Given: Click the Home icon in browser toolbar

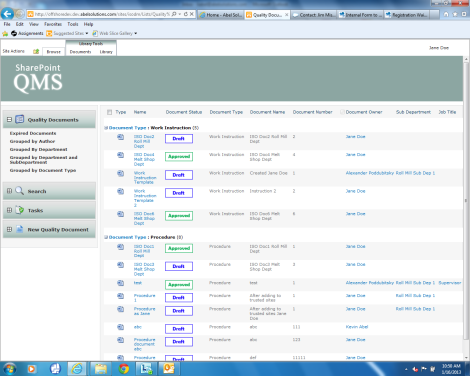Looking at the screenshot, I should pyautogui.click(x=446, y=14).
